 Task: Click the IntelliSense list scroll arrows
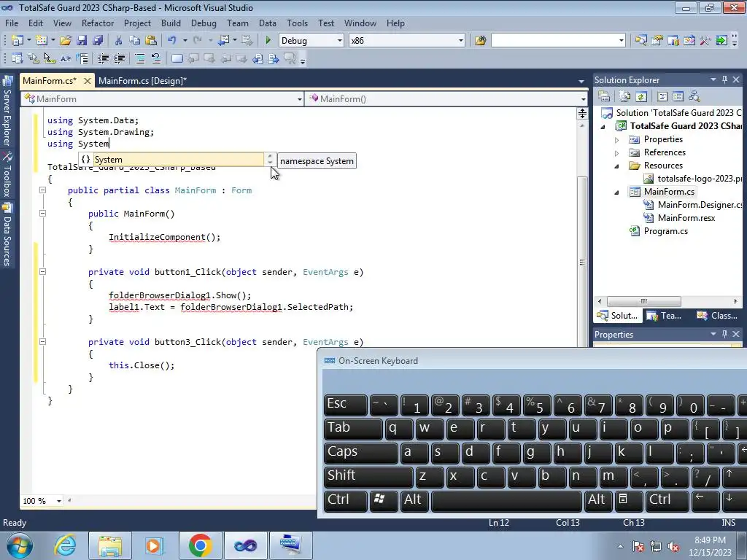click(270, 160)
